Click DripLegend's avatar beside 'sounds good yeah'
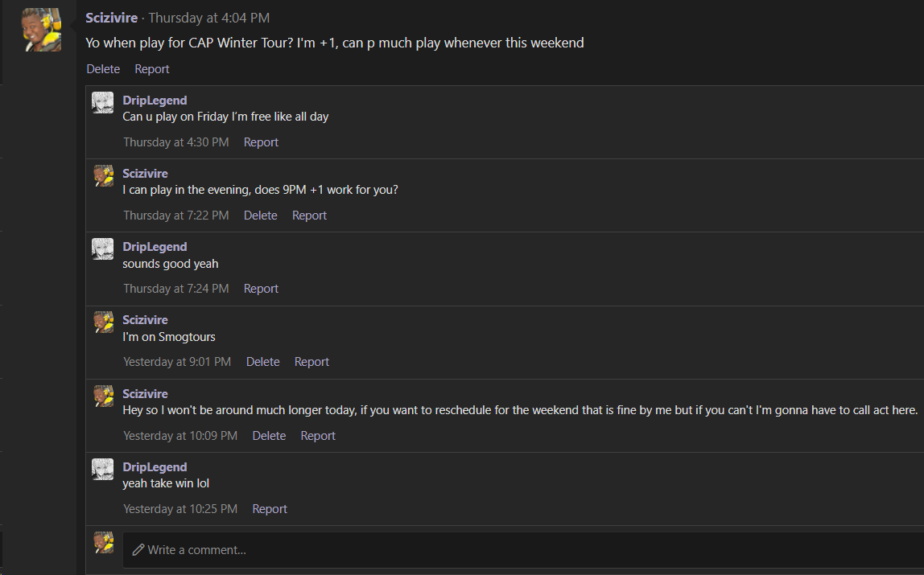The width and height of the screenshot is (924, 575). (x=102, y=249)
